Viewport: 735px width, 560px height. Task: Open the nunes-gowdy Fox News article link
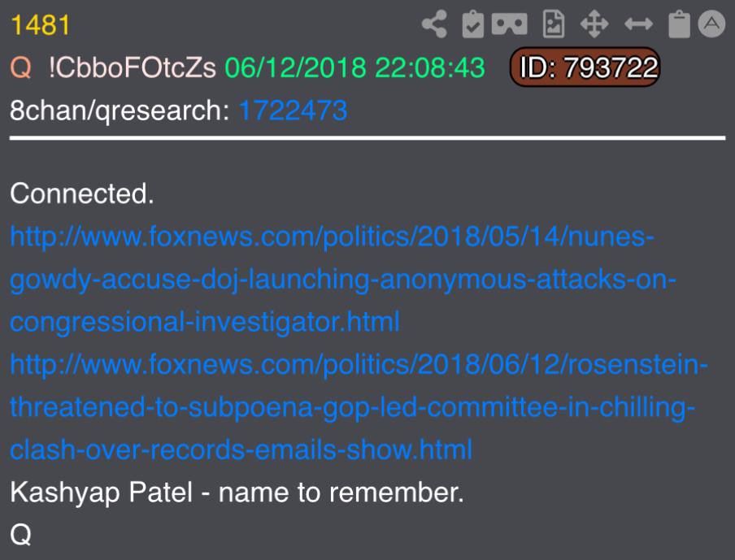click(343, 280)
